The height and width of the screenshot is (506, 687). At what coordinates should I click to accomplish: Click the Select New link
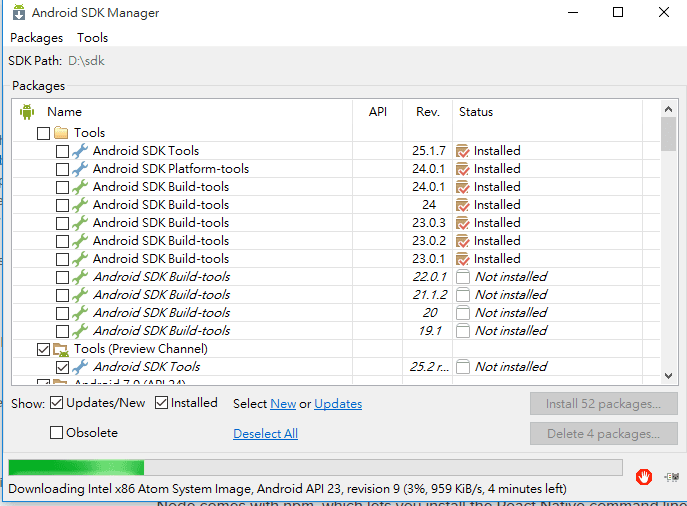[283, 404]
